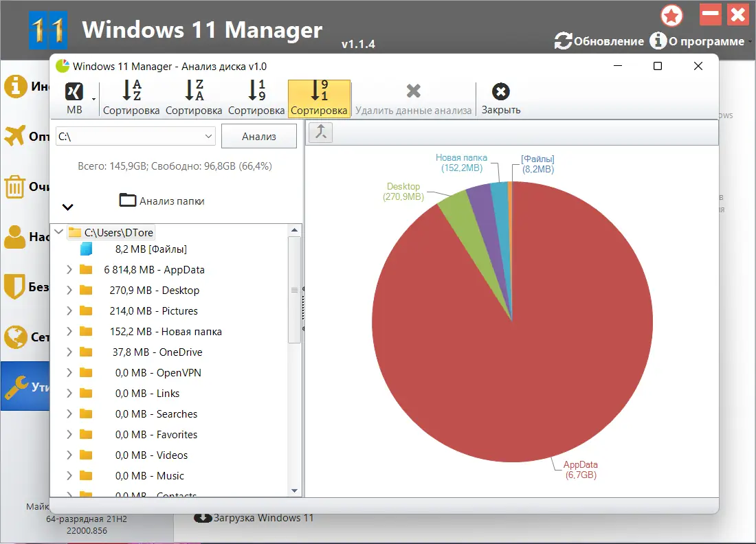Click Загрузка Windows 11 link in main window
Viewport: 756px width, 544px height.
tap(254, 518)
